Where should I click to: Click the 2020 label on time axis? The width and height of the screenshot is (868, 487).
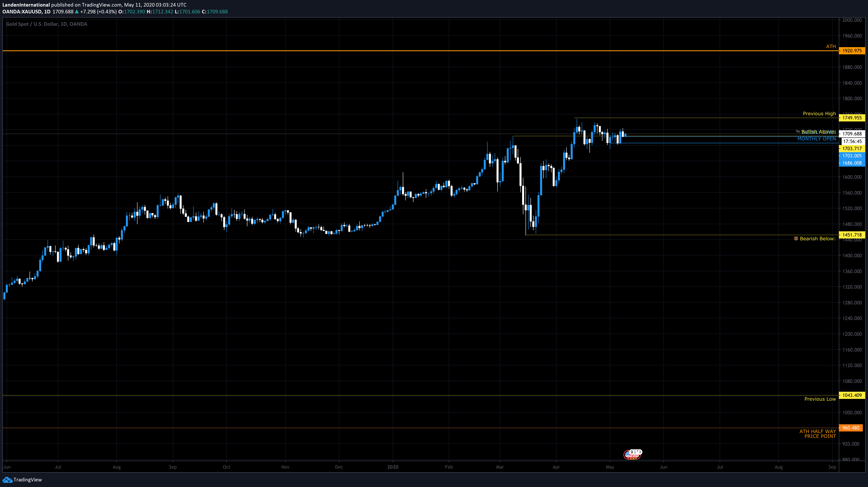pyautogui.click(x=393, y=467)
